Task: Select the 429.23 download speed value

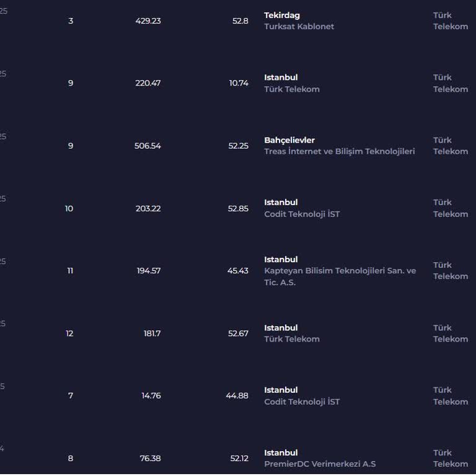Action: tap(148, 21)
